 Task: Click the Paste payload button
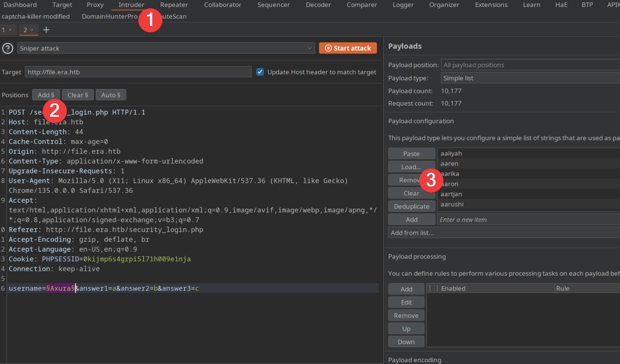411,154
